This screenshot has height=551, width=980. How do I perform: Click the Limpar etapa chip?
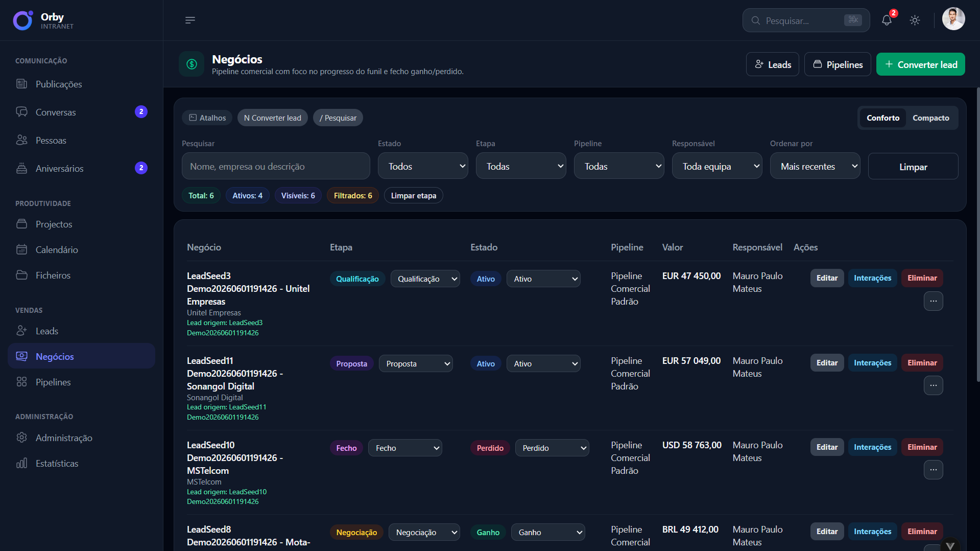point(413,196)
